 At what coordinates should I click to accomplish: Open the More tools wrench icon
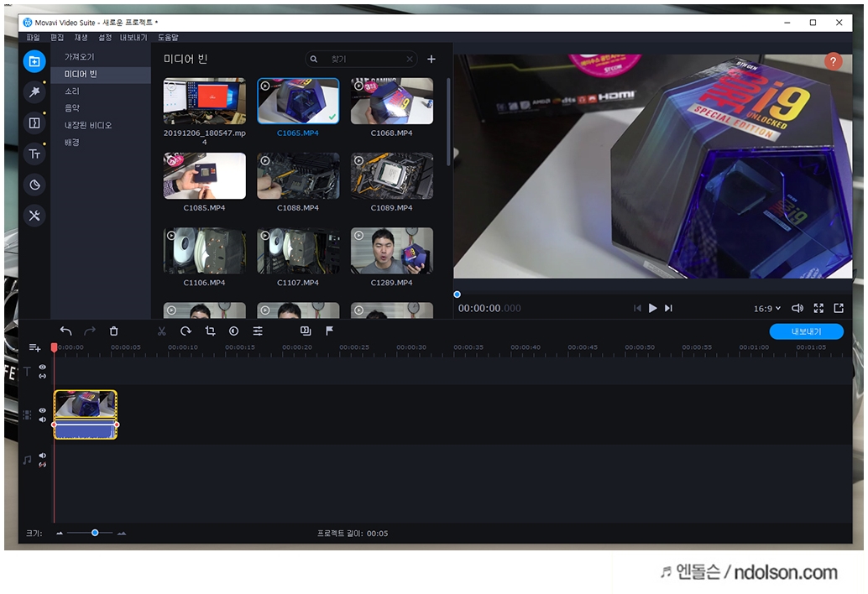coord(34,216)
